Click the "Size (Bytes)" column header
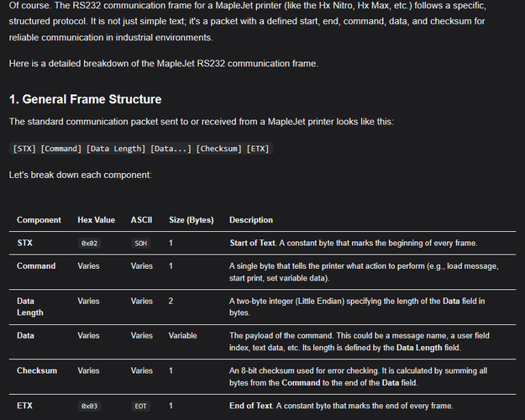The height and width of the screenshot is (420, 525). click(x=192, y=220)
